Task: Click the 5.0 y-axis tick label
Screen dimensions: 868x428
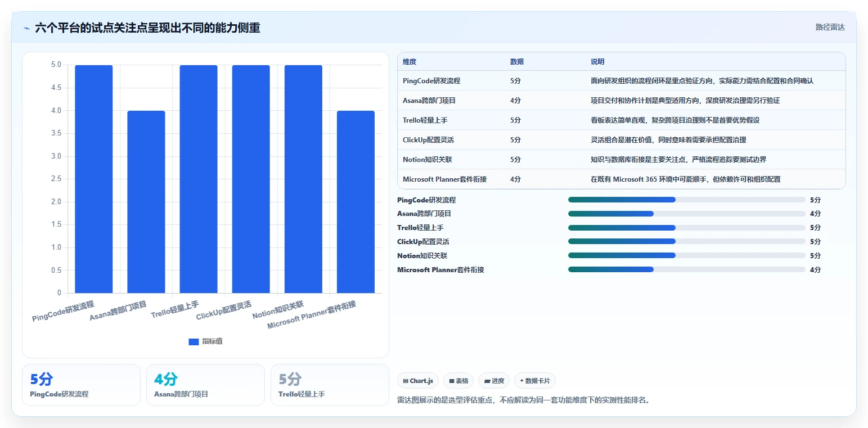Action: 56,65
